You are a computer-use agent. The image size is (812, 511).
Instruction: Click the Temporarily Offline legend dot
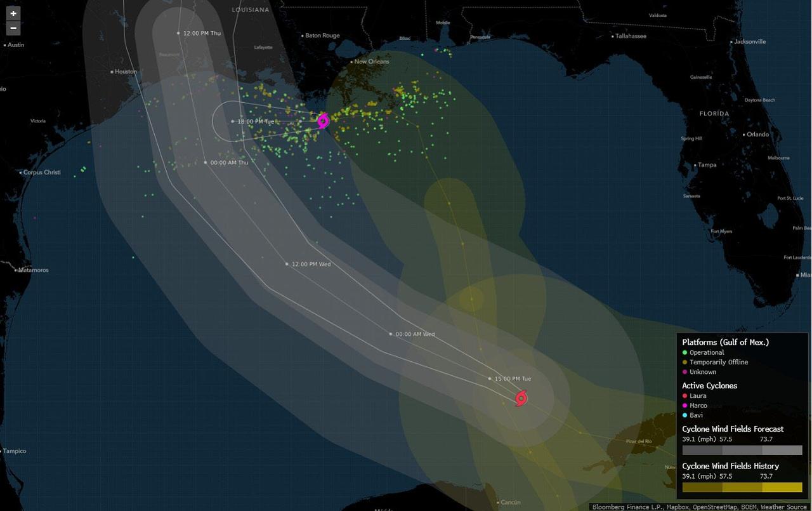685,362
